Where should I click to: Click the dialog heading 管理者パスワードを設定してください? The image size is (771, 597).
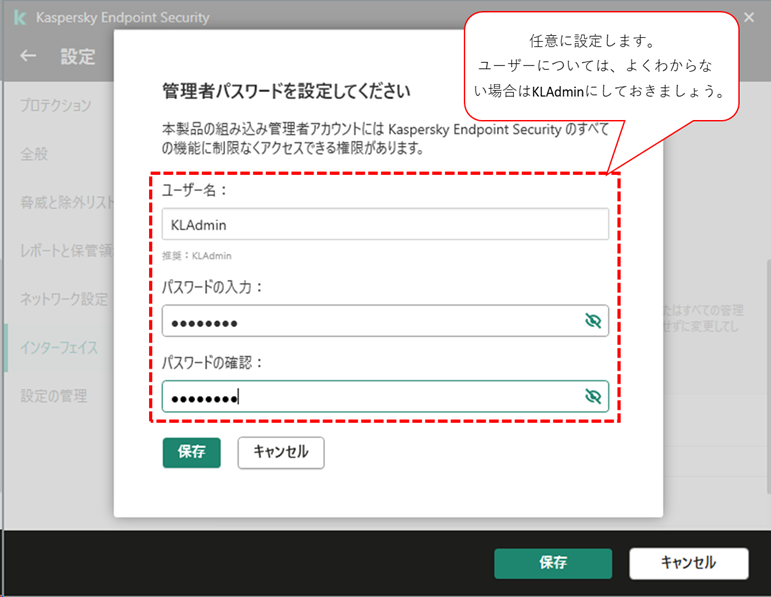(286, 91)
